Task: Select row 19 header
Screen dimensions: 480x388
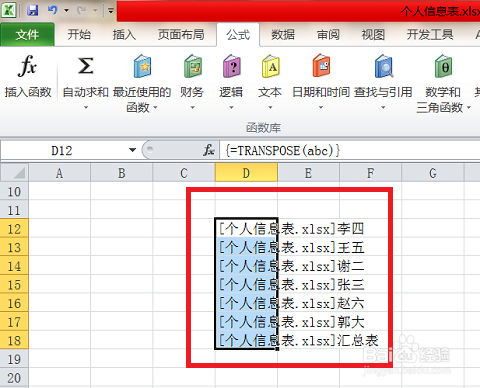Action: tap(14, 359)
